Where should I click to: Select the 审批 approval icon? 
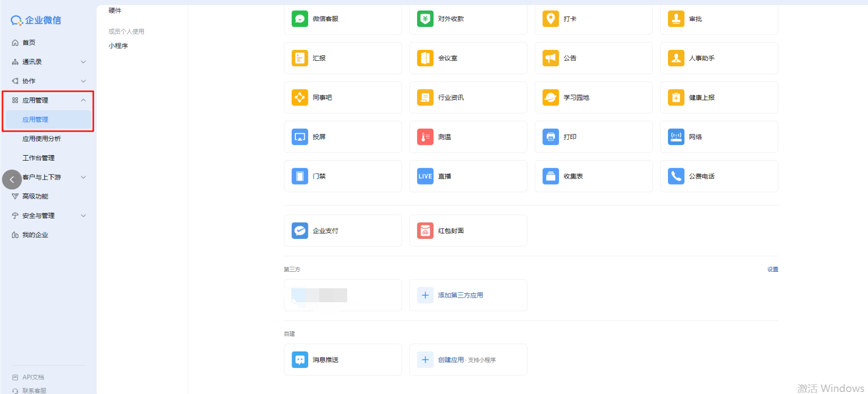pyautogui.click(x=676, y=19)
